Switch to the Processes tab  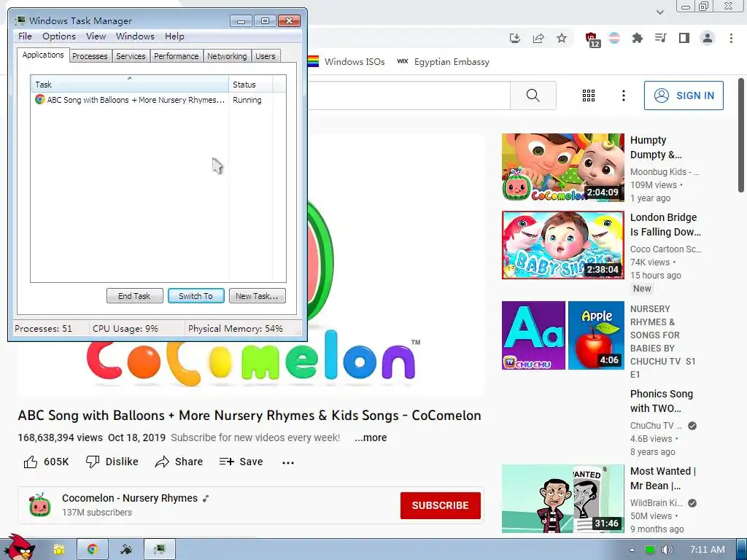point(90,56)
